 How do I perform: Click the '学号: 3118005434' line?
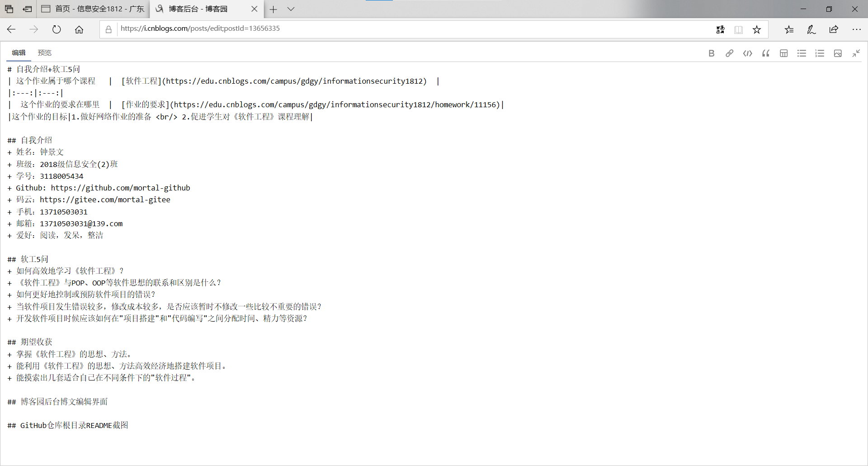45,176
